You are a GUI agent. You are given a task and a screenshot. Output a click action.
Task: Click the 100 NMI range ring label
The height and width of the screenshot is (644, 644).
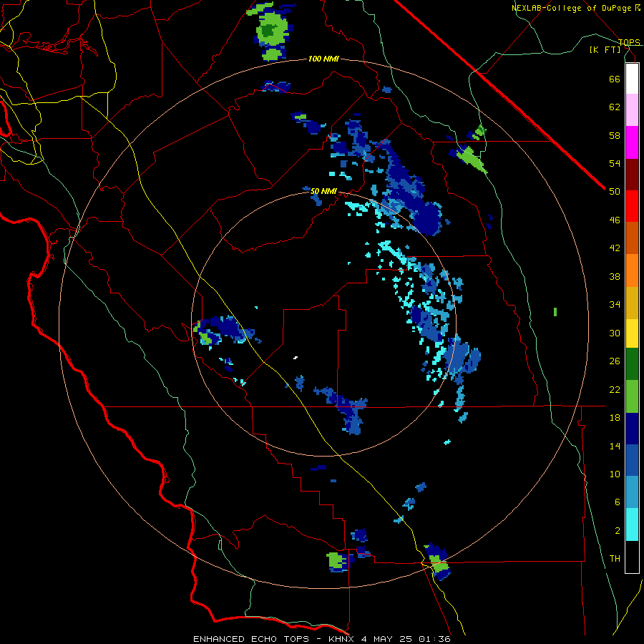[x=323, y=59]
